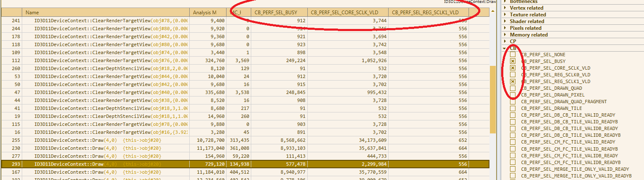Image resolution: width=644 pixels, height=180 pixels.
Task: Expand the Texture related counter group
Action: coord(505,15)
